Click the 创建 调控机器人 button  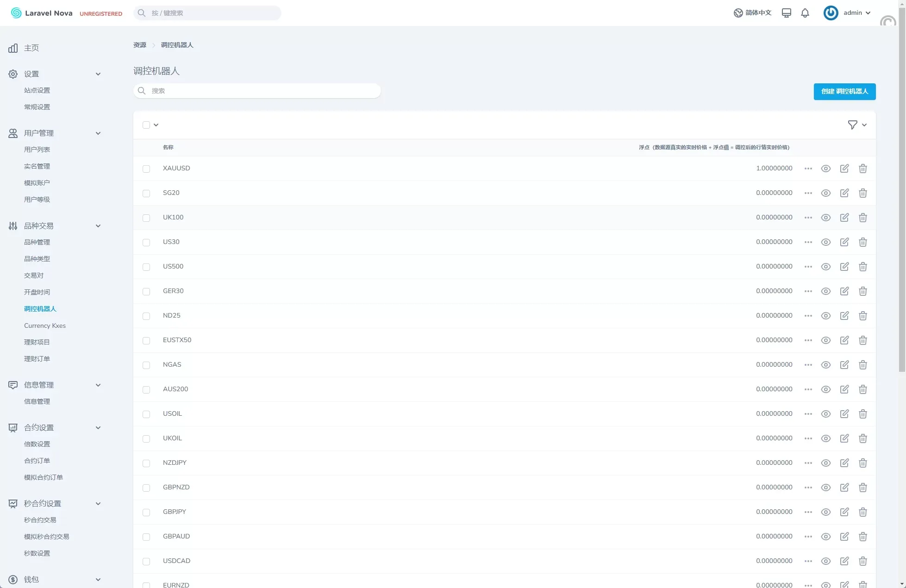tap(844, 92)
